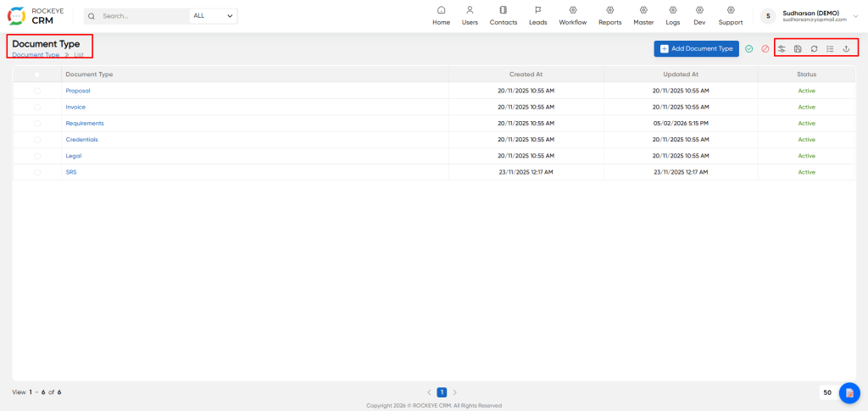The width and height of the screenshot is (868, 411).
Task: Click the green activate checkmark icon
Action: pyautogui.click(x=749, y=48)
